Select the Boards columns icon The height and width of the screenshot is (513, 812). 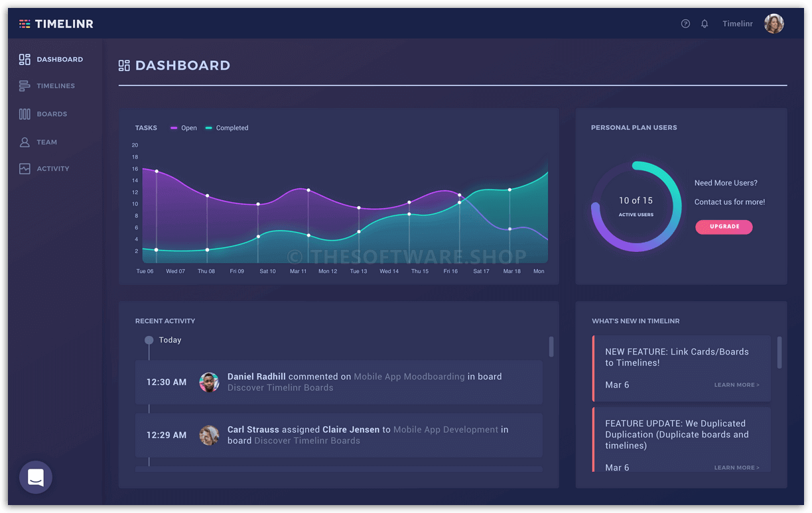click(x=25, y=114)
